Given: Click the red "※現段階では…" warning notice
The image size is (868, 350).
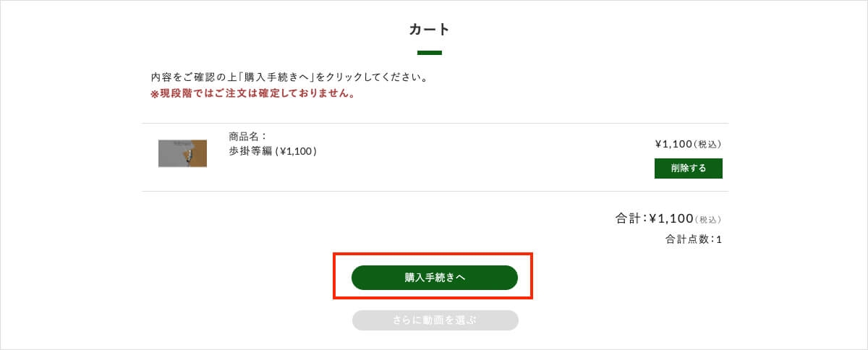Looking at the screenshot, I should pyautogui.click(x=252, y=93).
